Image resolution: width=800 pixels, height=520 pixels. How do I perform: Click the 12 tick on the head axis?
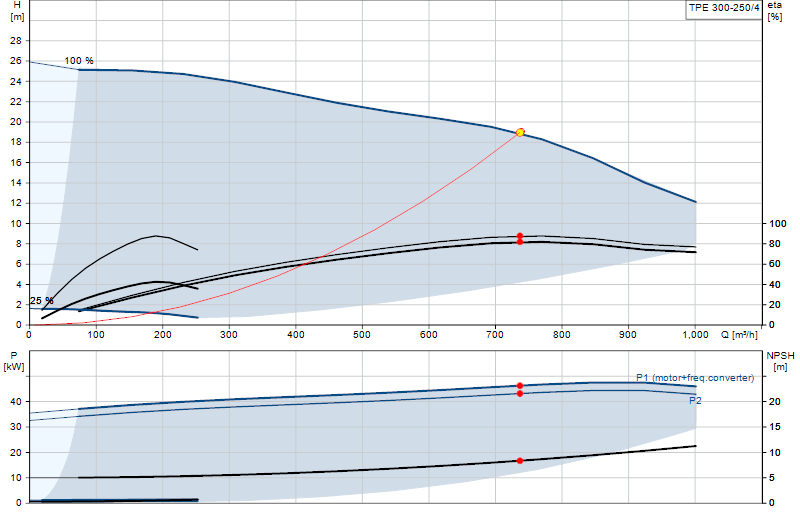point(16,203)
